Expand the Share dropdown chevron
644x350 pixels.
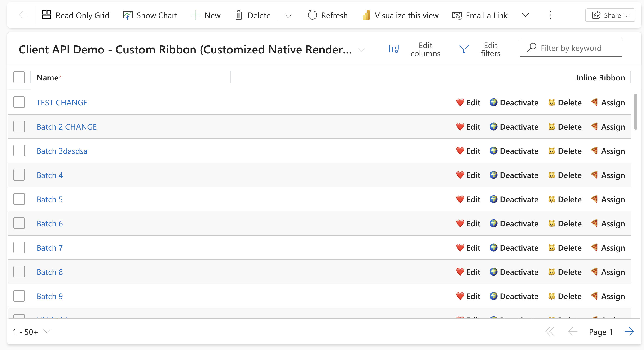coord(627,15)
